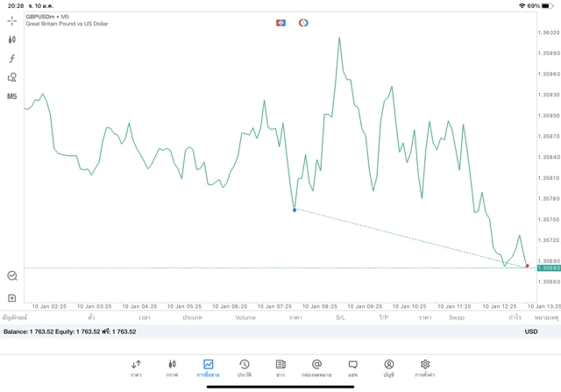Open the indicators (f) list
Viewport: 561px width, 392px height.
(x=12, y=59)
